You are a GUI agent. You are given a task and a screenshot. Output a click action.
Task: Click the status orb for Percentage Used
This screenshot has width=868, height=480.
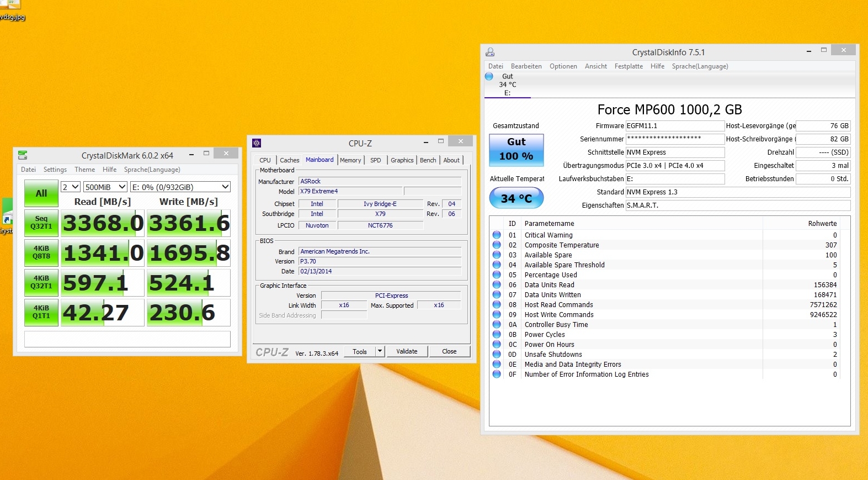[x=497, y=275]
